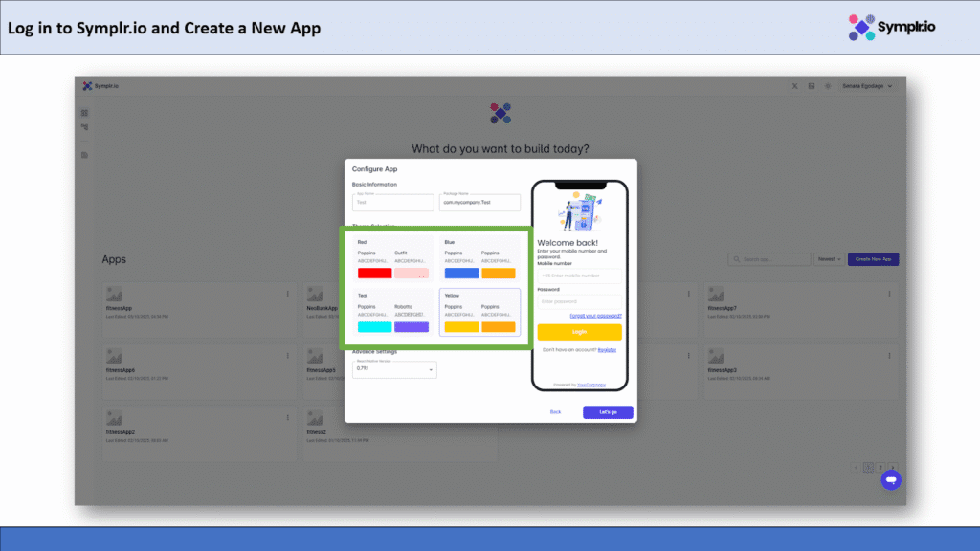Select the Blue theme card
This screenshot has height=551, width=980.
(479, 259)
